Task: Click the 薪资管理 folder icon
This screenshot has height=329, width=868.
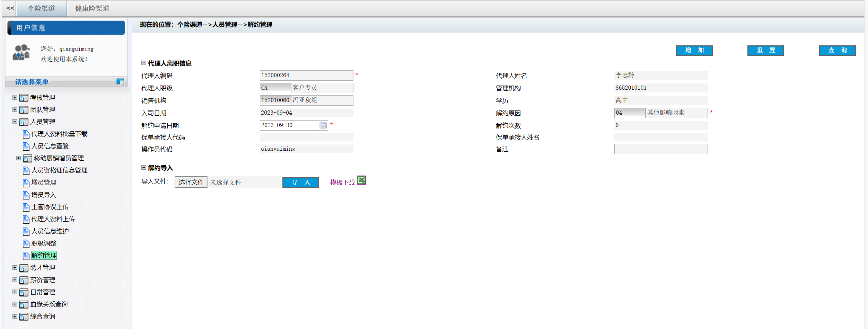Action: pos(24,281)
